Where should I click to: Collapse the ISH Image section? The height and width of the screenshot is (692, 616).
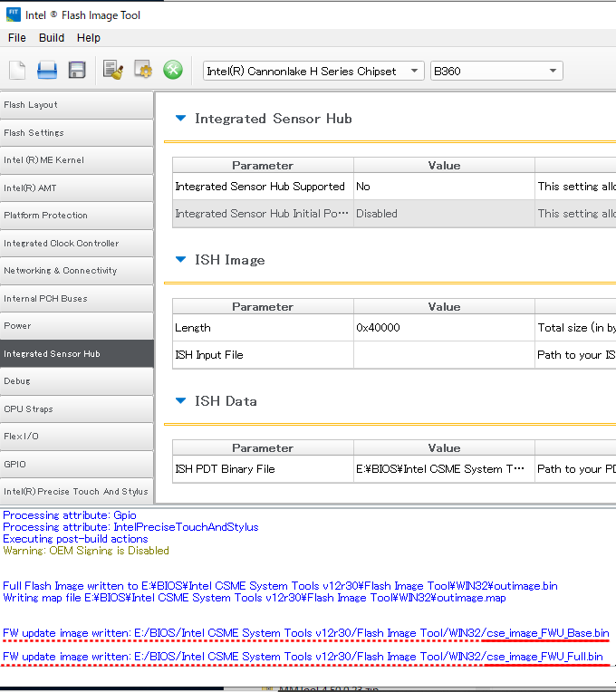point(180,260)
